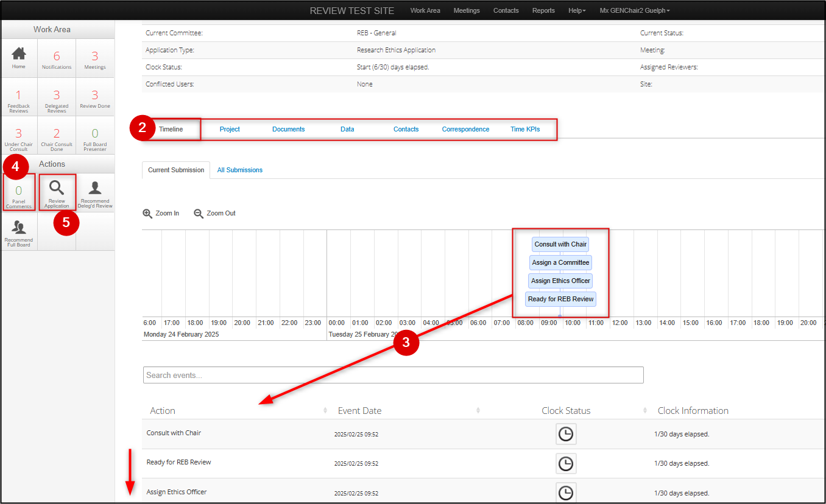Select the Assign a Committee timeline event
826x504 pixels.
pyautogui.click(x=560, y=262)
